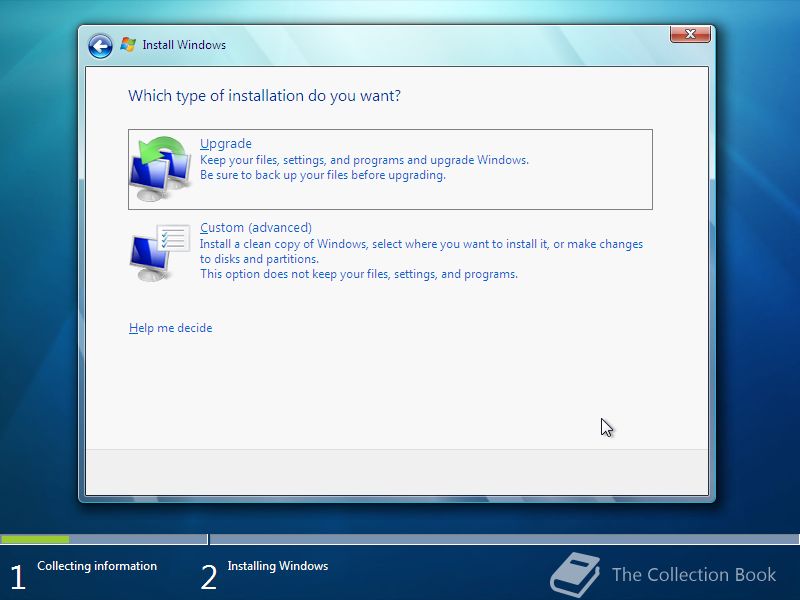Click the Windows flag logo in title bar

(128, 44)
